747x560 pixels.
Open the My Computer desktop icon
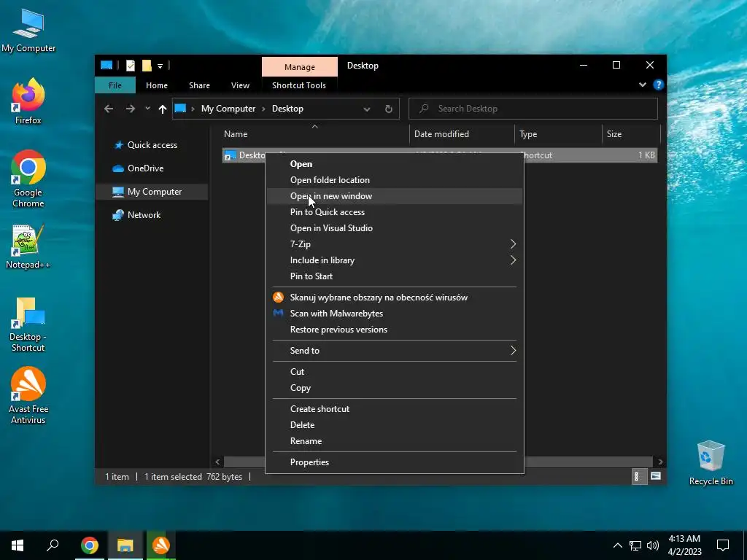(x=28, y=31)
